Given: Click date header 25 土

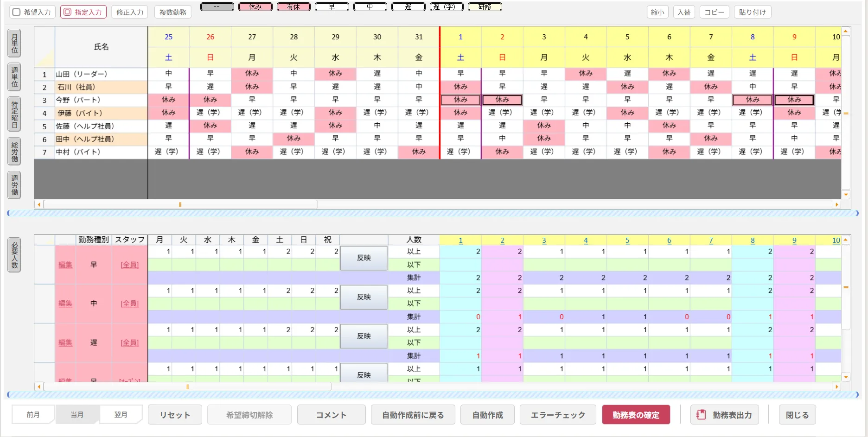Looking at the screenshot, I should click(168, 47).
